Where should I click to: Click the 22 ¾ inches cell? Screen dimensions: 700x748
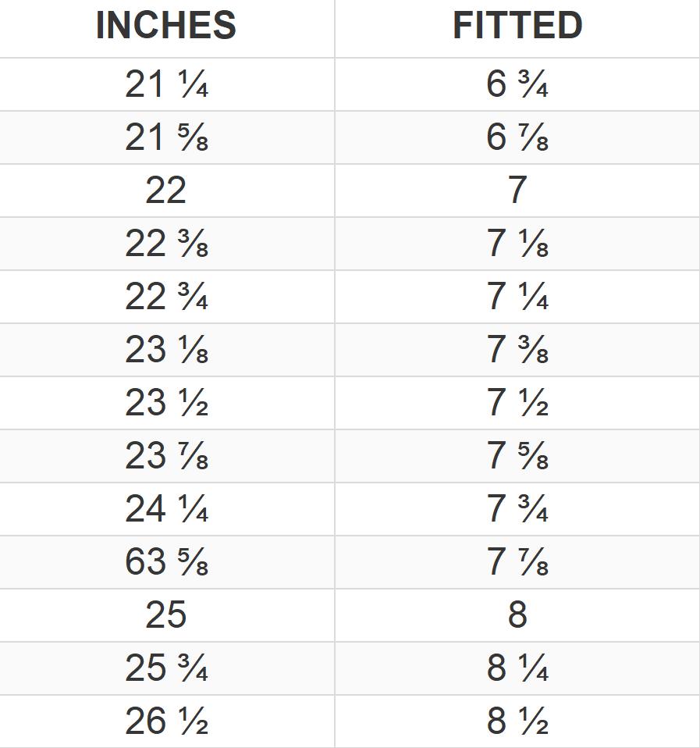click(166, 297)
